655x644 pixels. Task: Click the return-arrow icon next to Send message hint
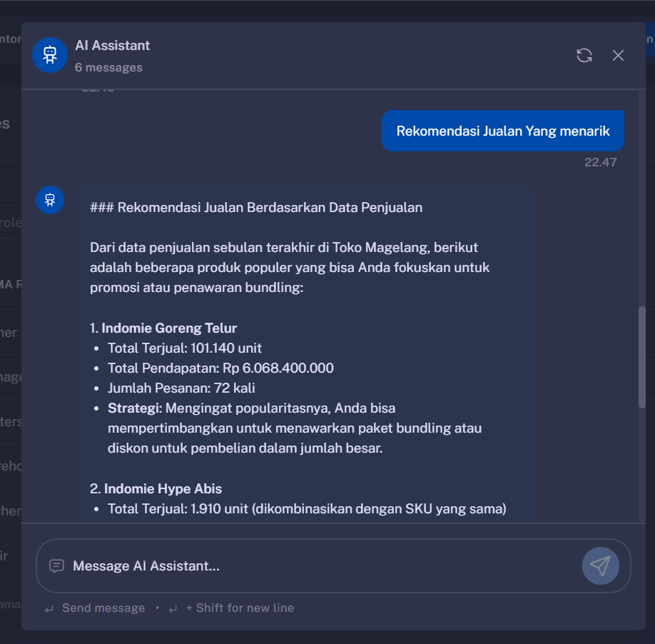point(48,608)
